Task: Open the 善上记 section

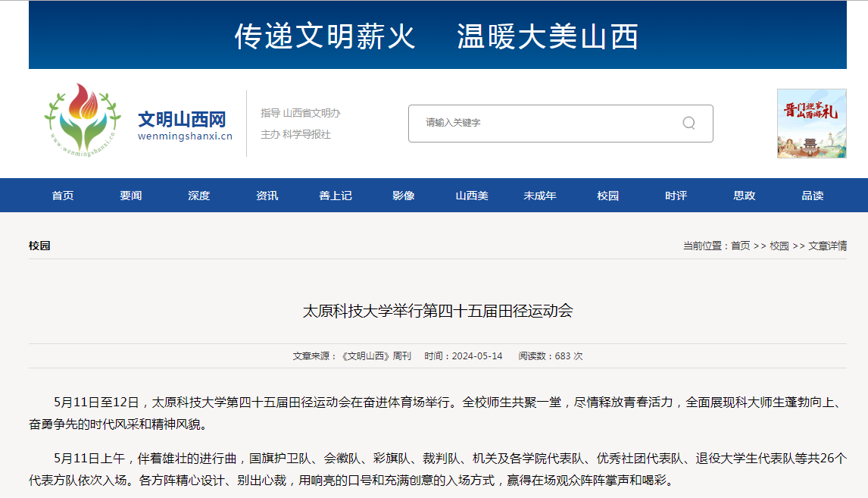Action: tap(336, 196)
